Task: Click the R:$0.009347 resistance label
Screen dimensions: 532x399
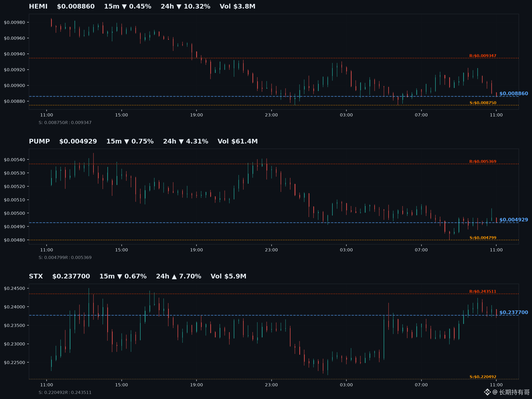Action: tap(483, 56)
